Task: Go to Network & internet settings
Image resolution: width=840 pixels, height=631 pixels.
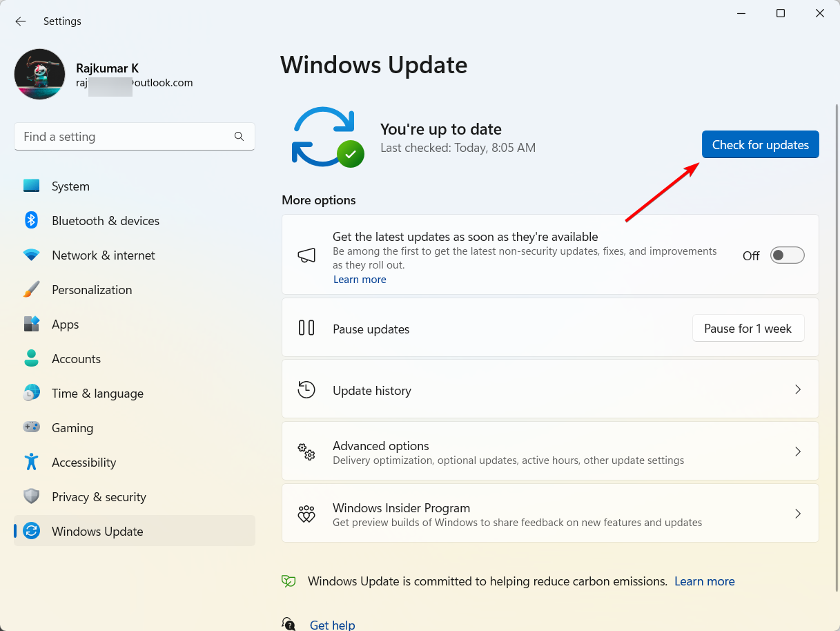Action: (135, 255)
